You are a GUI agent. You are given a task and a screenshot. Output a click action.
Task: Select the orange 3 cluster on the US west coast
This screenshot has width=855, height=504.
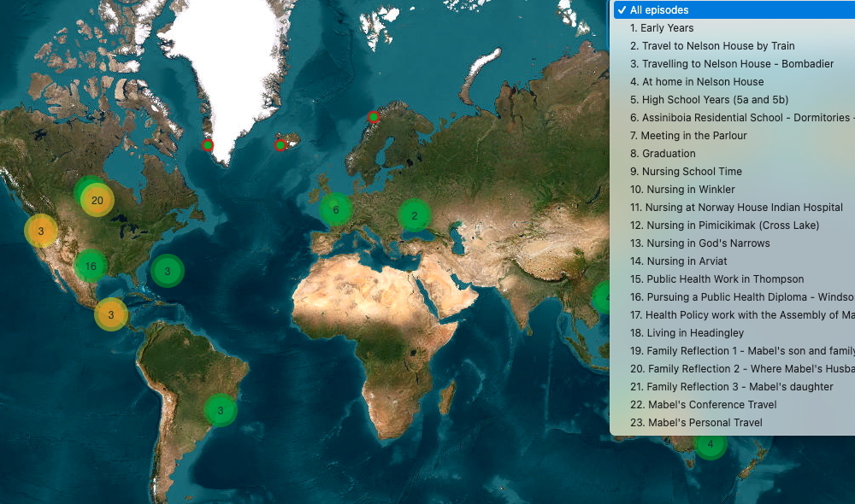[40, 231]
